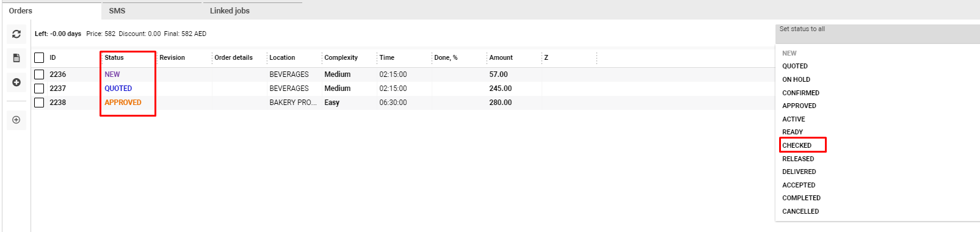The width and height of the screenshot is (980, 232).
Task: Click the solid plus add order icon
Action: point(16,82)
